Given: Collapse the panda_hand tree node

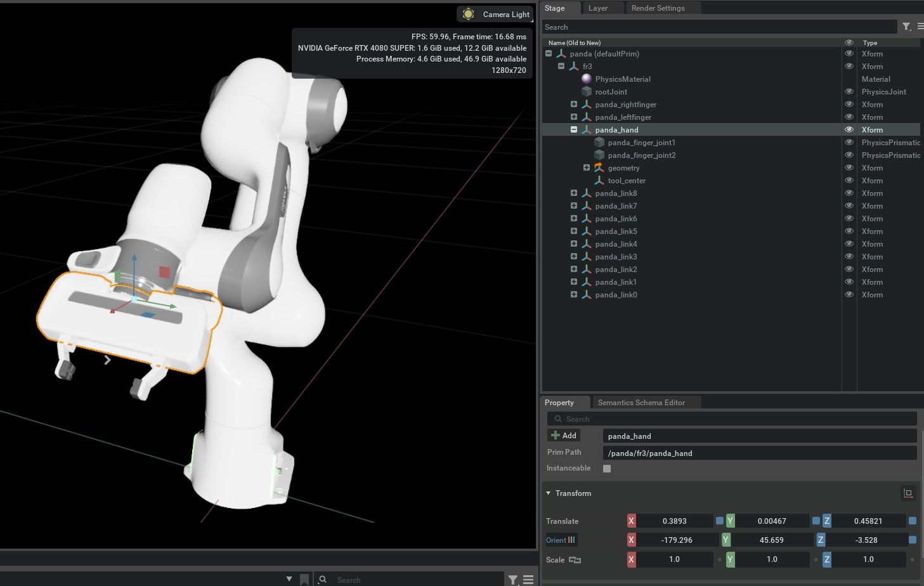Looking at the screenshot, I should [x=574, y=129].
